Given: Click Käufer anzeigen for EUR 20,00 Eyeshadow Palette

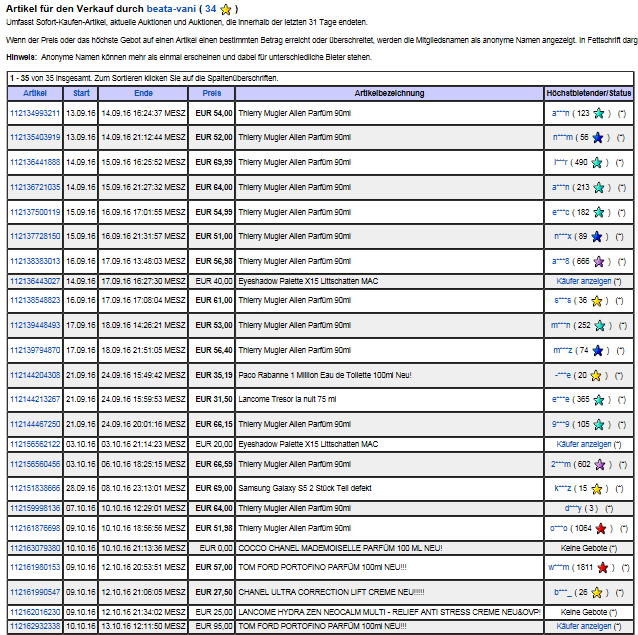Looking at the screenshot, I should 584,444.
